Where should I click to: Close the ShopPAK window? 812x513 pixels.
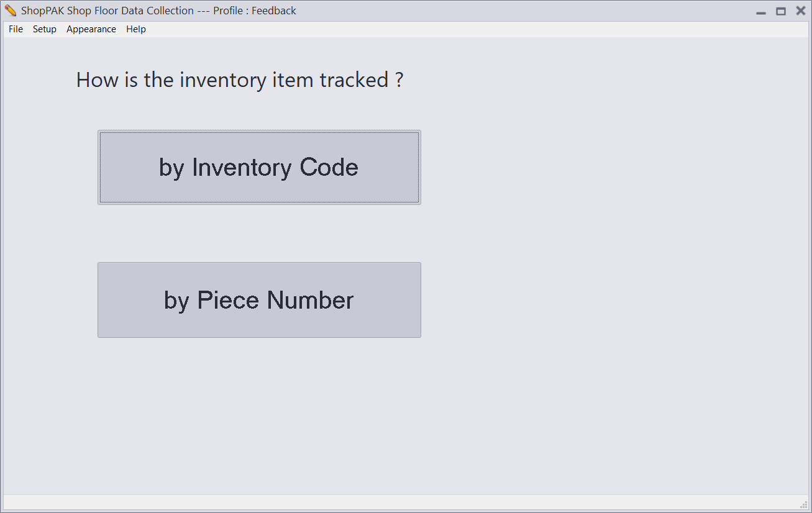point(801,11)
